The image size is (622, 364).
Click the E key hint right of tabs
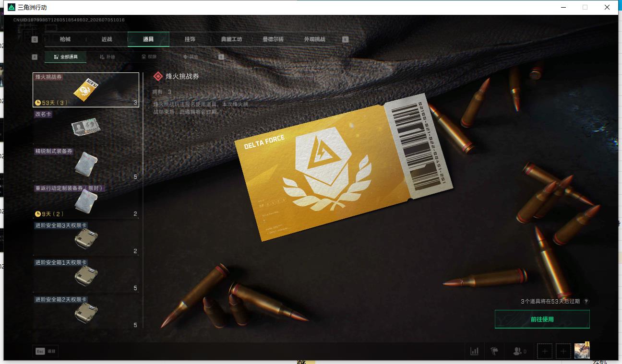click(345, 39)
